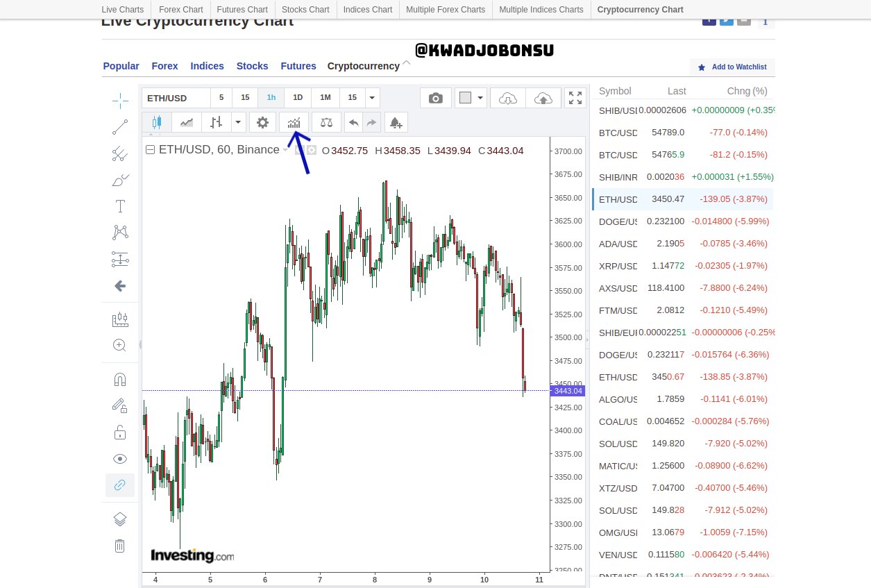Open compare symbols scales icon

326,123
